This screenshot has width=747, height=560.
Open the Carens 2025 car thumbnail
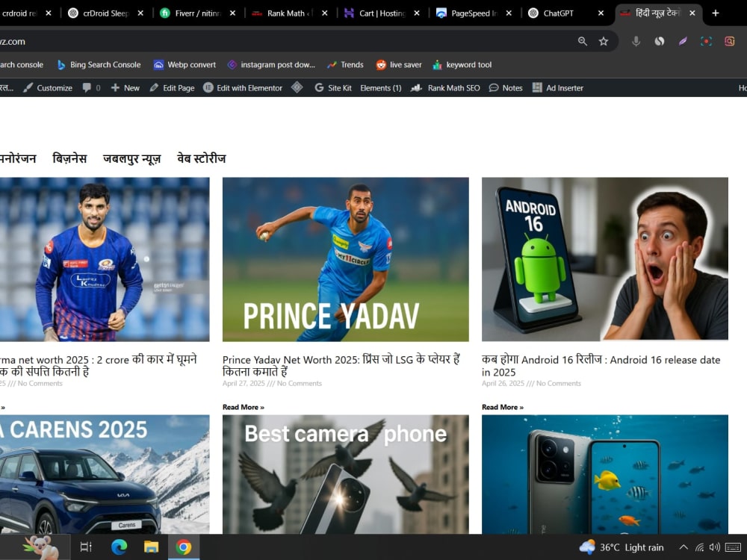tap(105, 474)
